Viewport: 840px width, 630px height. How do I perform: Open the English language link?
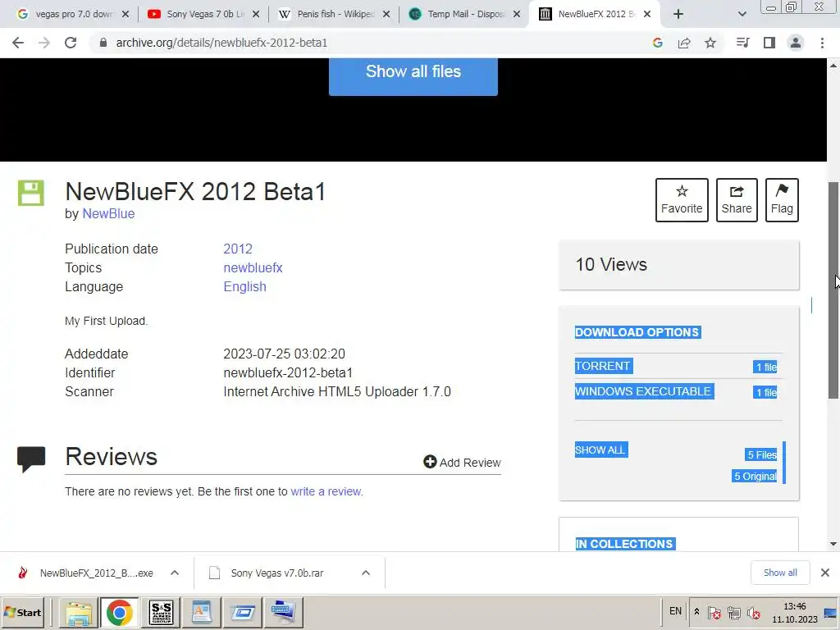[244, 286]
